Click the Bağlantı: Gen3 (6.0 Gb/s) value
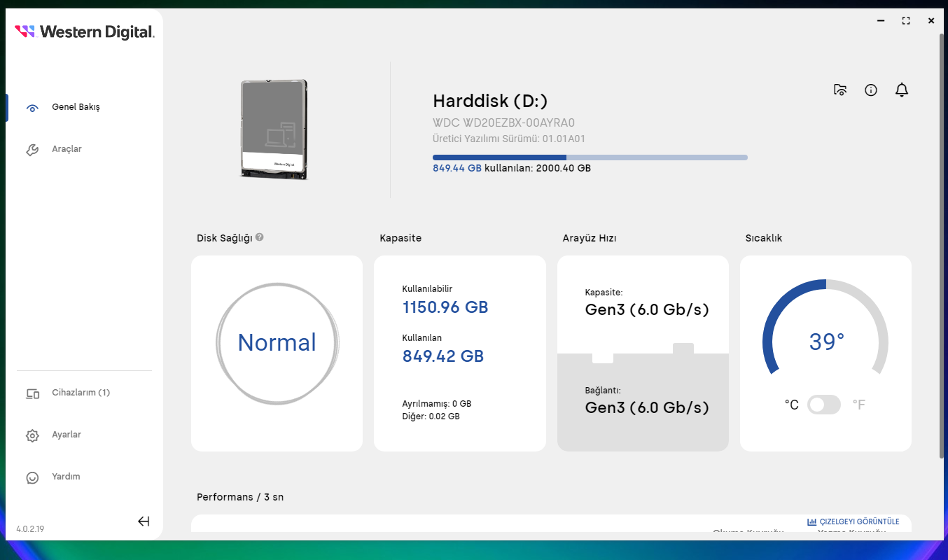 pos(647,407)
